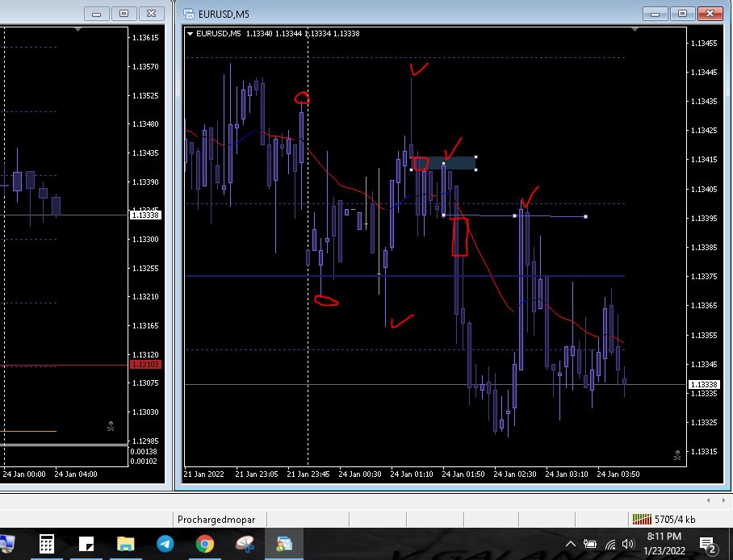733x560 pixels.
Task: Open File Explorer from the taskbar
Action: point(125,545)
